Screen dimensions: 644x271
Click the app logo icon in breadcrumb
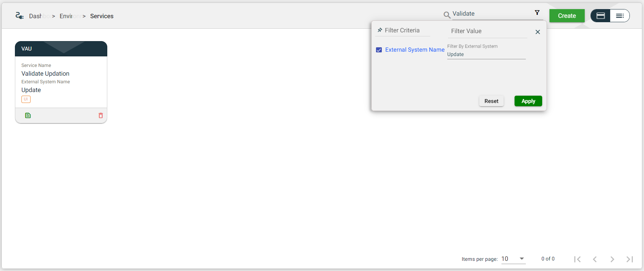pyautogui.click(x=20, y=16)
